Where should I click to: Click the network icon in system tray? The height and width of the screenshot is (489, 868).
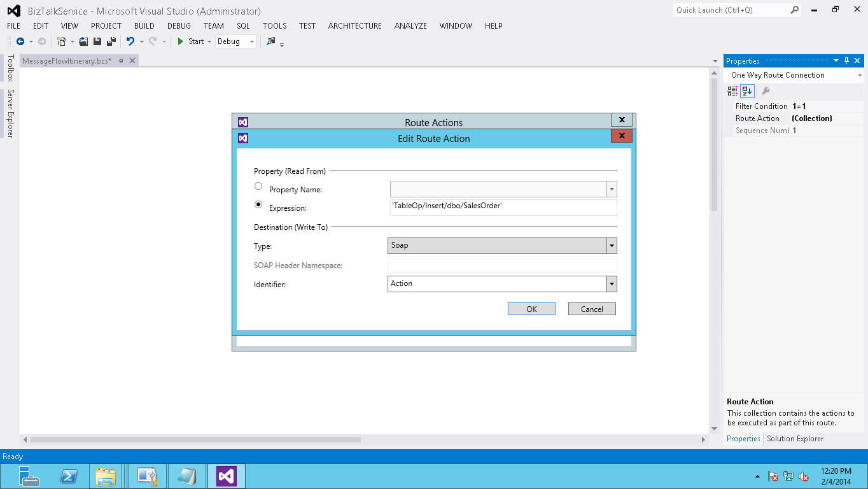point(788,476)
